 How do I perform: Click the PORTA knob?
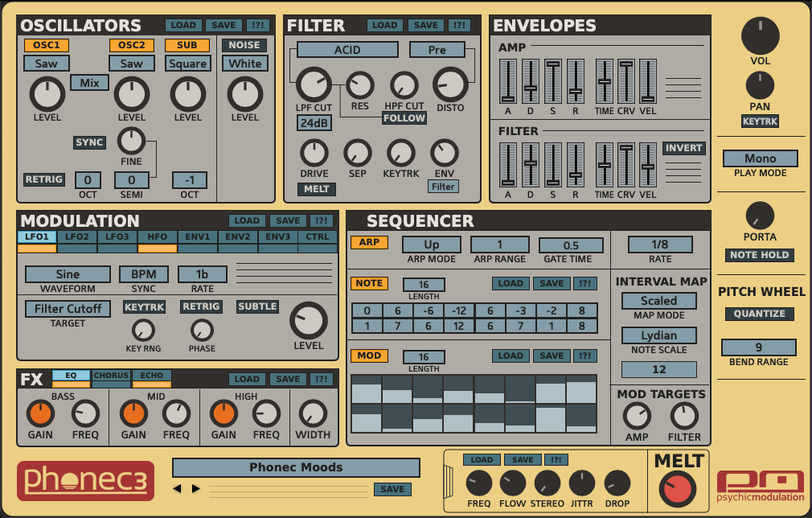760,215
